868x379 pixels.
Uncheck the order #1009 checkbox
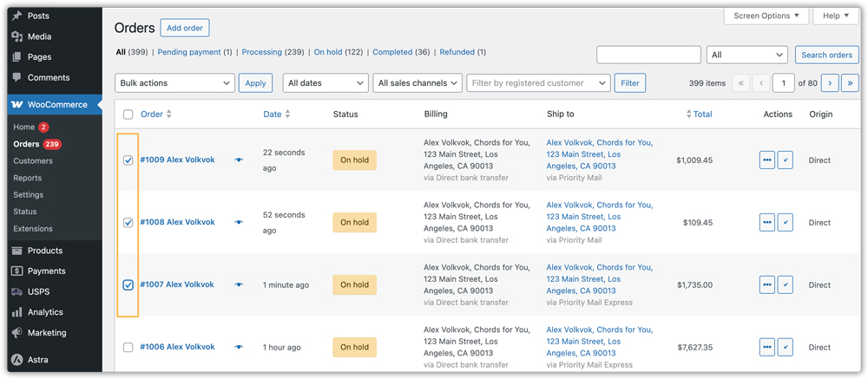(x=128, y=160)
